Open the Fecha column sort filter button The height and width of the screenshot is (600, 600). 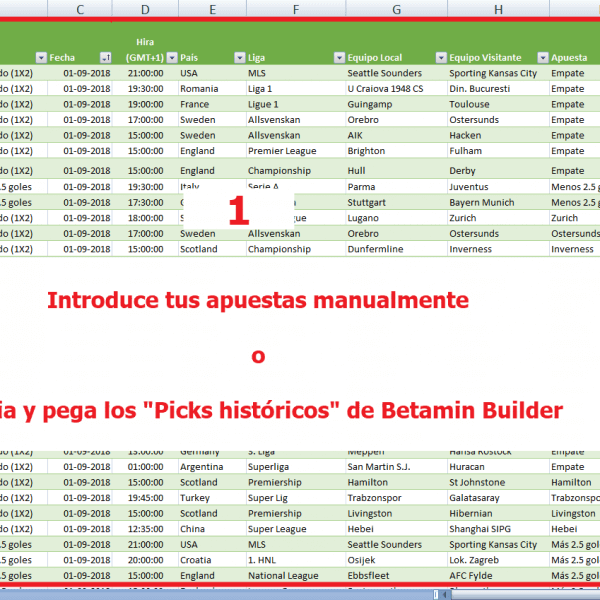pos(106,57)
